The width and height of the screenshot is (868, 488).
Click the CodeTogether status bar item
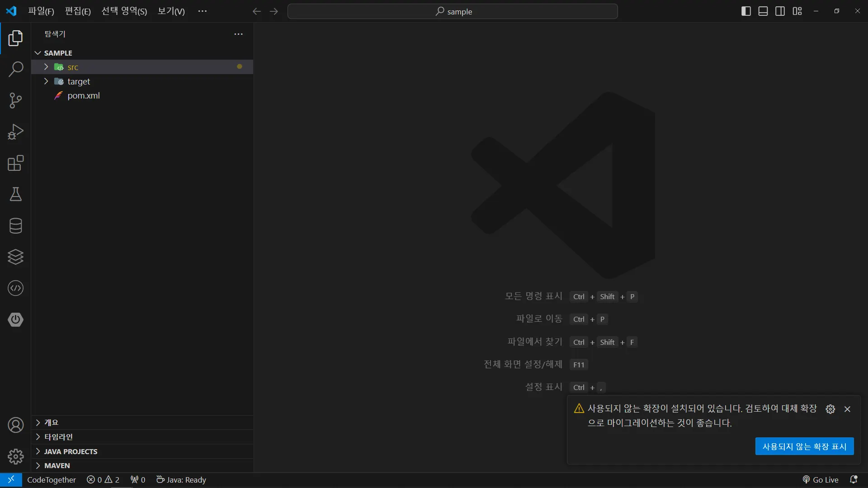click(51, 480)
